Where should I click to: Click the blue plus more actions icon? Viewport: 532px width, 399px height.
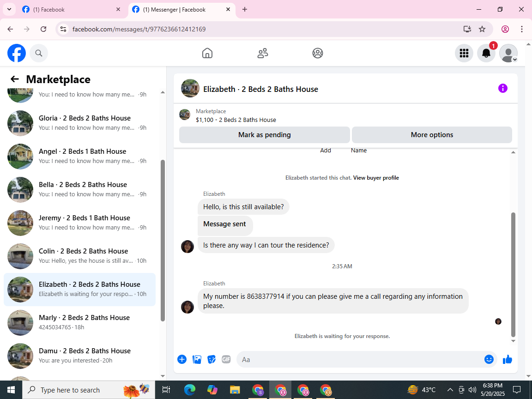pos(182,359)
